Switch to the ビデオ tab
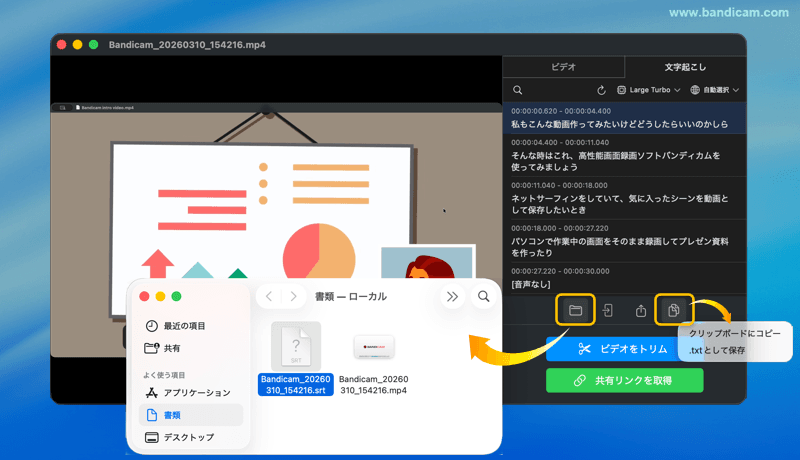 pos(563,67)
